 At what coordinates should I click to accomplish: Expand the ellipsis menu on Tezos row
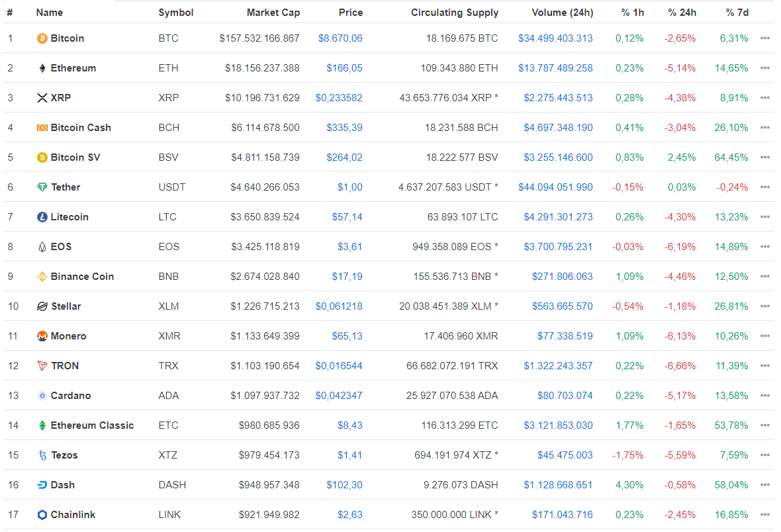765,455
